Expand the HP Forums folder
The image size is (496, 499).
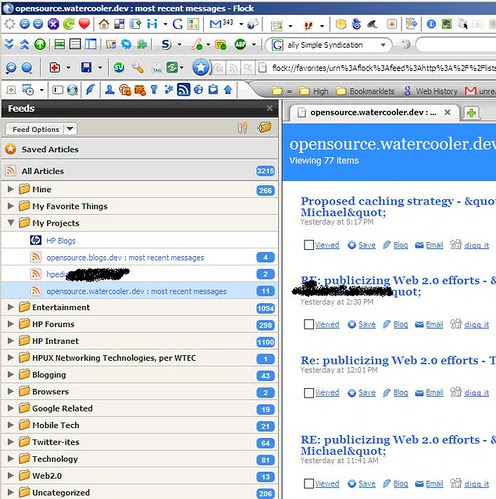[10, 324]
